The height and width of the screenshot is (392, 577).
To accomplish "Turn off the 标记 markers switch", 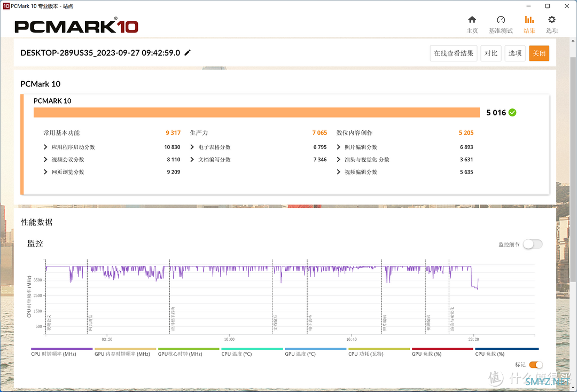I will click(x=536, y=364).
